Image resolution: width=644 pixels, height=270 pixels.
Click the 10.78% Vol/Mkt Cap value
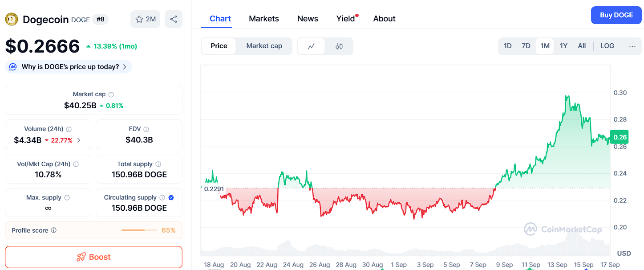48,175
